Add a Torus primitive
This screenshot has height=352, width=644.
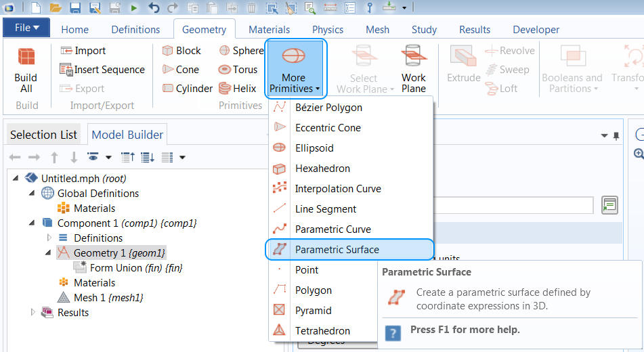tap(238, 70)
